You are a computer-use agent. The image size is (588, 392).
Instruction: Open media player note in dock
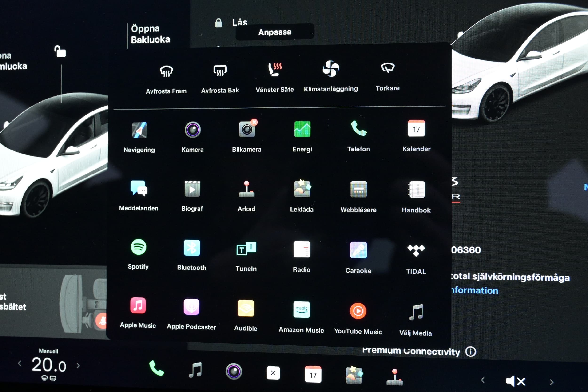[195, 370]
